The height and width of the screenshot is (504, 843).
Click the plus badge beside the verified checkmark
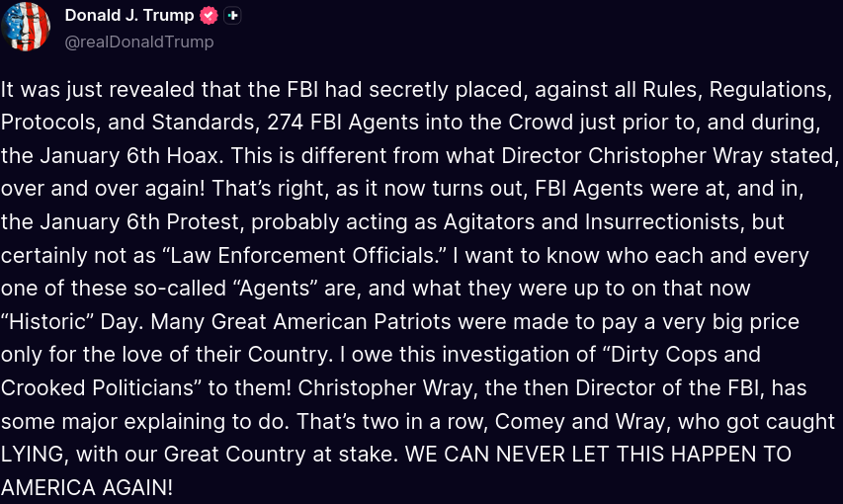(232, 16)
